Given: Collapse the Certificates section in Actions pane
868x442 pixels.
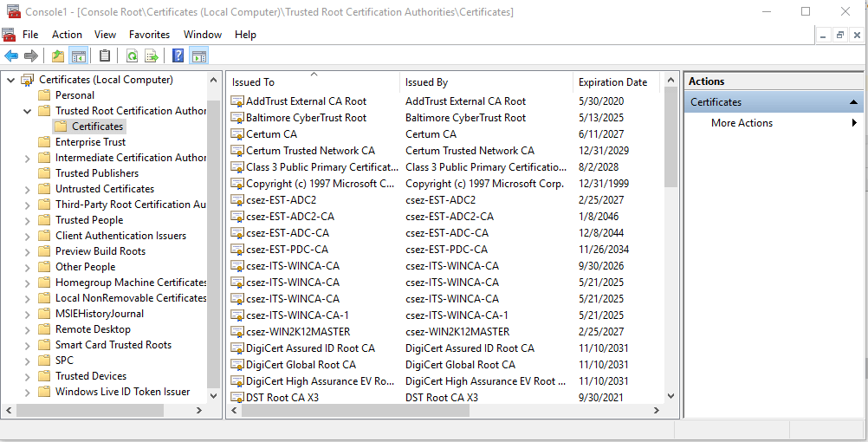Looking at the screenshot, I should click(854, 102).
